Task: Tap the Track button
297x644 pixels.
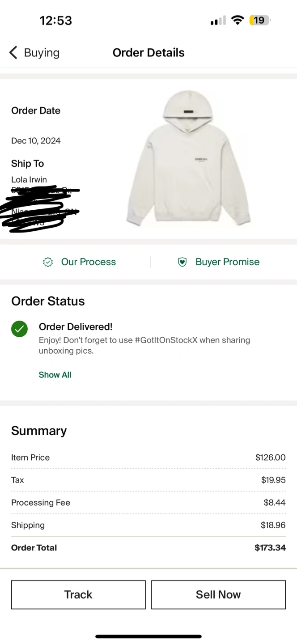Action: pyautogui.click(x=78, y=594)
